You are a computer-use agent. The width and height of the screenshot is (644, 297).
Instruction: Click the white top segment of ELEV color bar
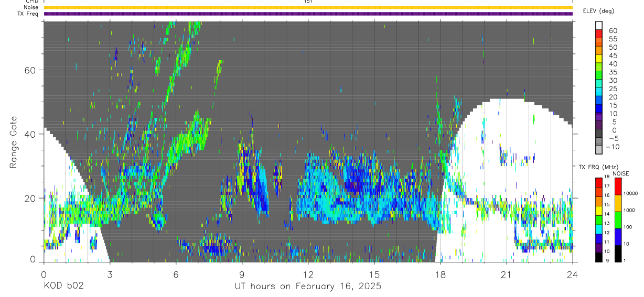click(599, 25)
